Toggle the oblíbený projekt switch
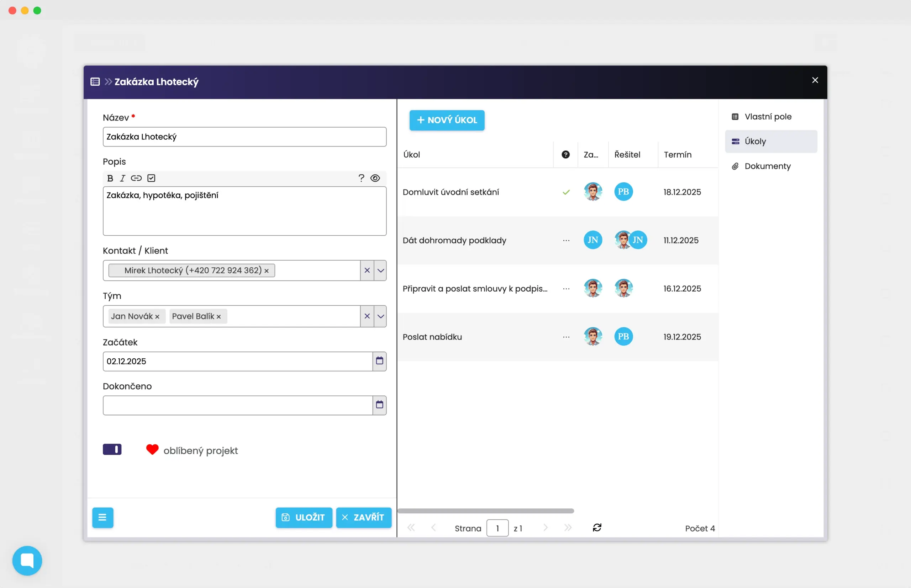The image size is (911, 588). pyautogui.click(x=112, y=449)
